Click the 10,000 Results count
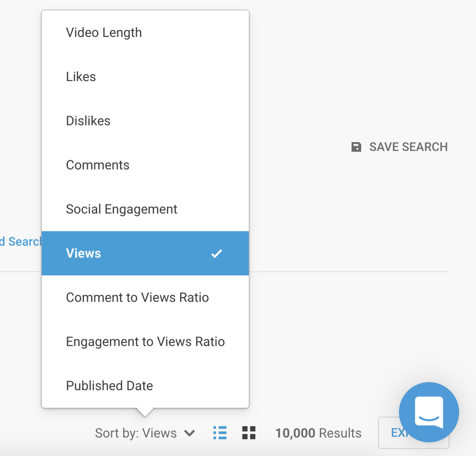The image size is (476, 456). (x=318, y=433)
